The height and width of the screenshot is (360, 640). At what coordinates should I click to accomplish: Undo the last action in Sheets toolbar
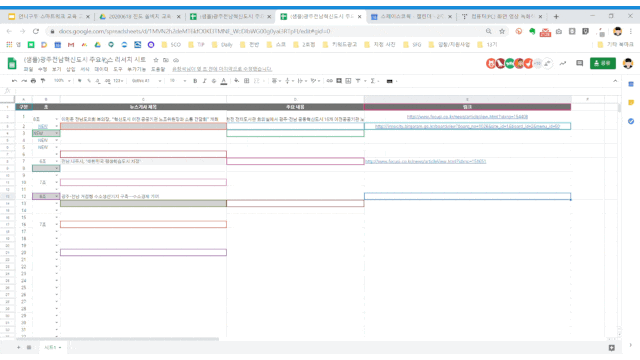(14, 81)
